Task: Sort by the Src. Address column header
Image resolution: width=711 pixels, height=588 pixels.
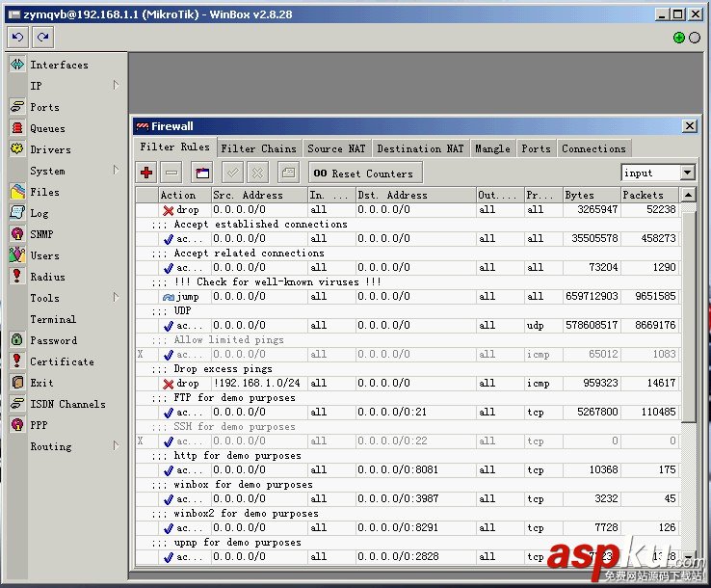Action: tap(259, 195)
